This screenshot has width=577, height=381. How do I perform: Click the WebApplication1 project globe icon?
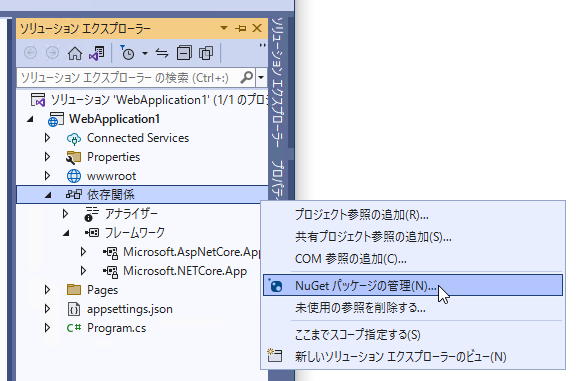(x=56, y=119)
